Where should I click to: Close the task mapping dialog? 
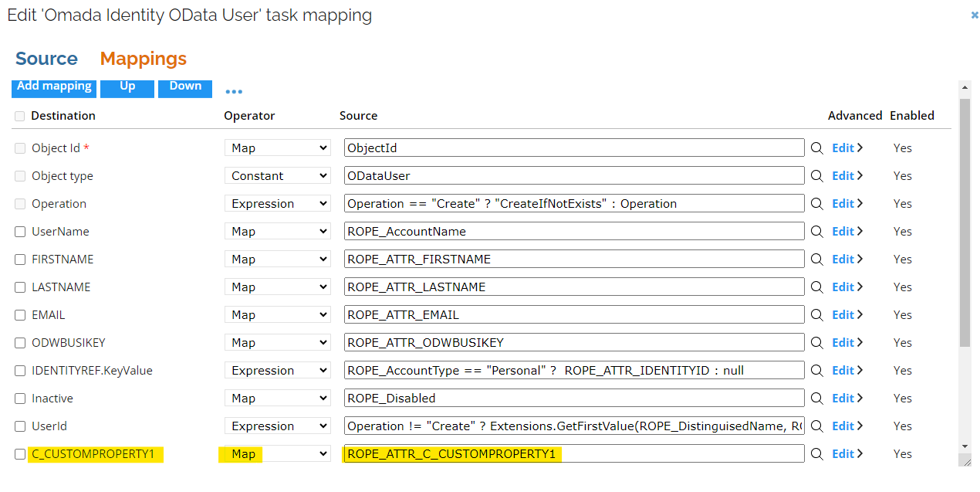(x=975, y=15)
